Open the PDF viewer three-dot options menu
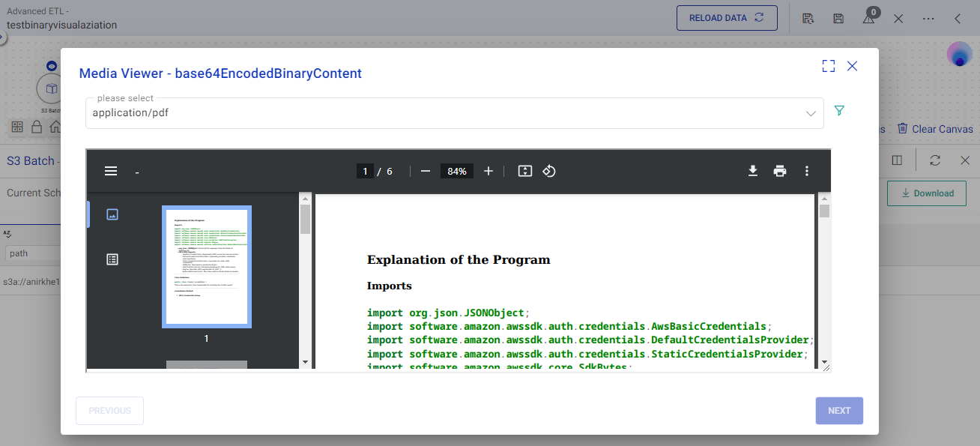Viewport: 980px width, 446px height. pyautogui.click(x=807, y=171)
